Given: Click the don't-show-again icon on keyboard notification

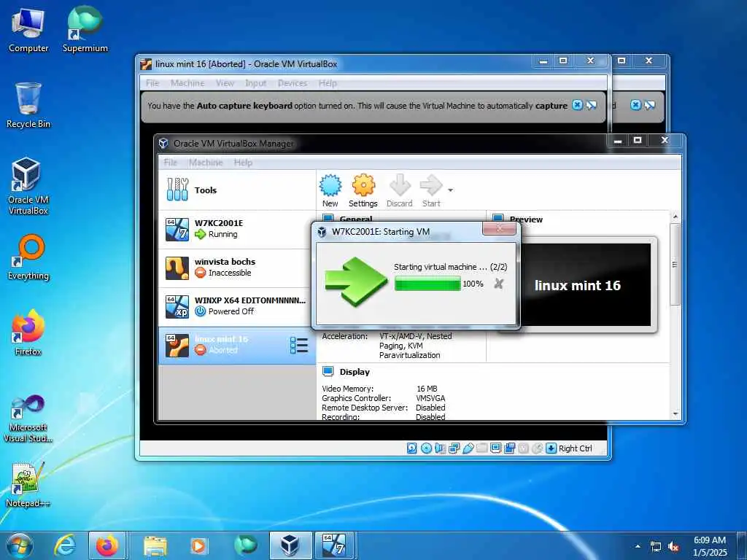Looking at the screenshot, I should [x=591, y=105].
